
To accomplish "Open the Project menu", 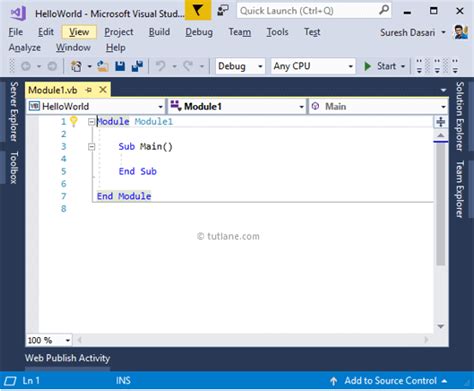I will click(119, 32).
